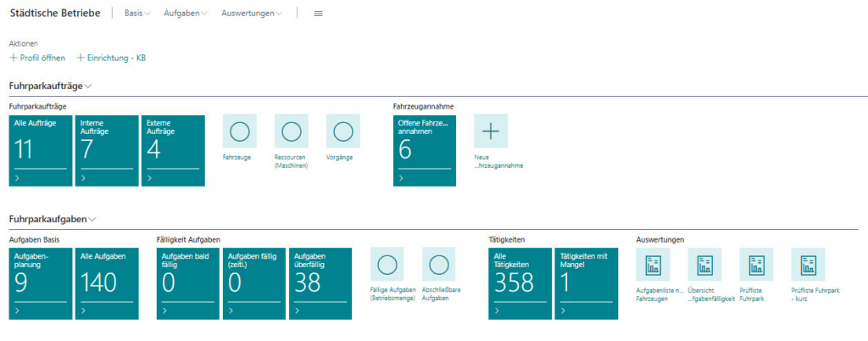The image size is (868, 341).
Task: Open the Alle Aufträge tile showing 11
Action: pos(41,151)
